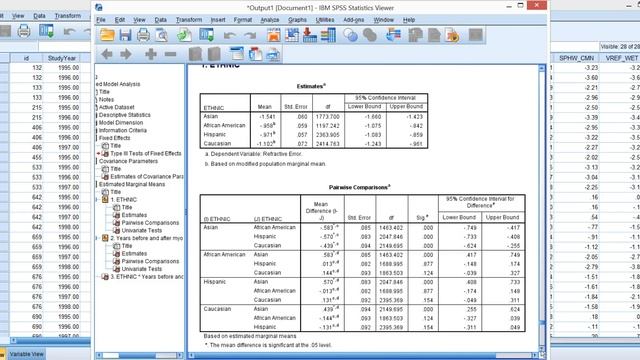Click SPHW_CMN column header in Data Editor
Image resolution: width=640 pixels, height=360 pixels.
point(576,58)
